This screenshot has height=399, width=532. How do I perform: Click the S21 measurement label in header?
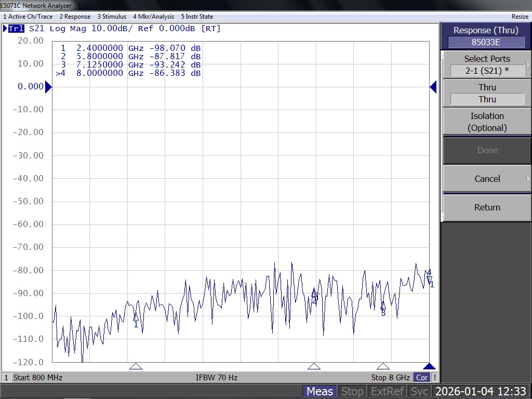point(37,29)
